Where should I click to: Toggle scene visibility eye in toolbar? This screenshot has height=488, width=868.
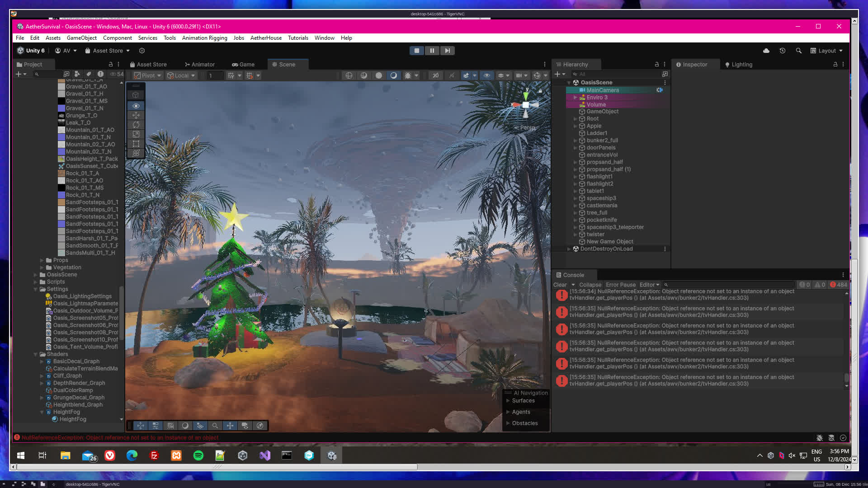tap(486, 75)
